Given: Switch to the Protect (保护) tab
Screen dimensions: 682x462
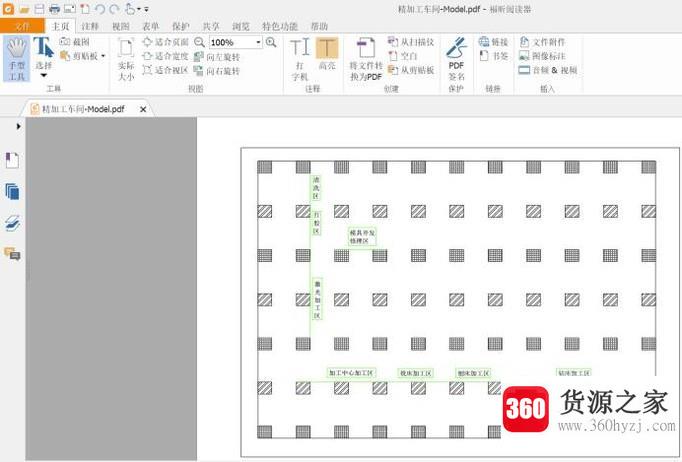Looking at the screenshot, I should click(181, 26).
